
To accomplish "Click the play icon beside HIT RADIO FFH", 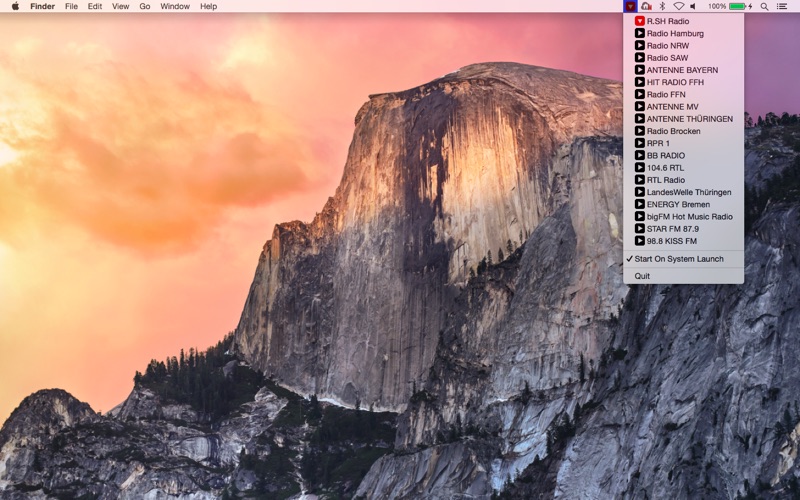I will click(x=639, y=82).
